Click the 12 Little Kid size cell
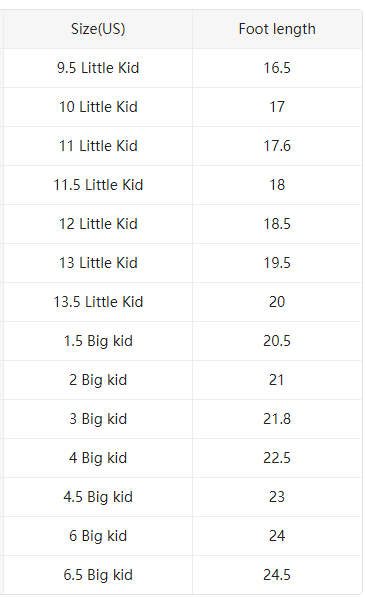The height and width of the screenshot is (597, 366). (98, 224)
